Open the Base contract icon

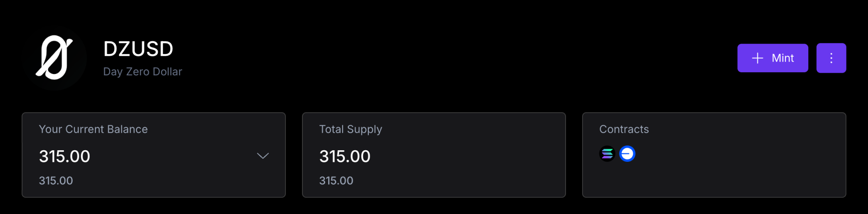627,154
